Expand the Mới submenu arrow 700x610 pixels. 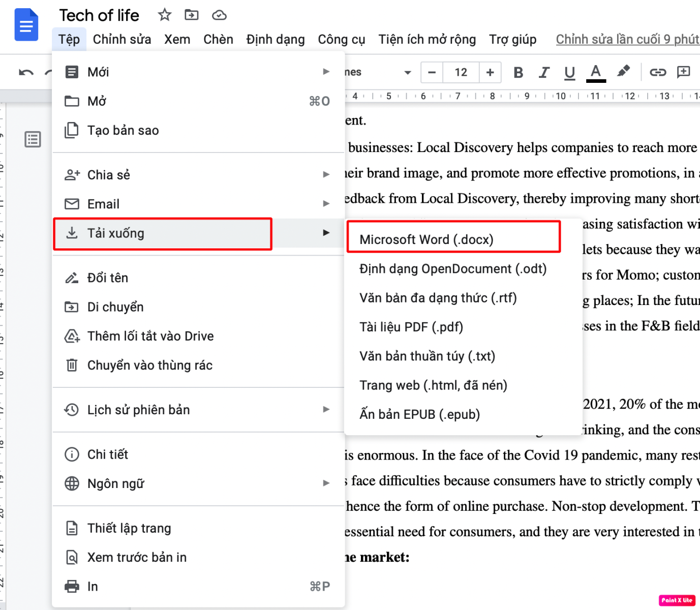tap(326, 72)
